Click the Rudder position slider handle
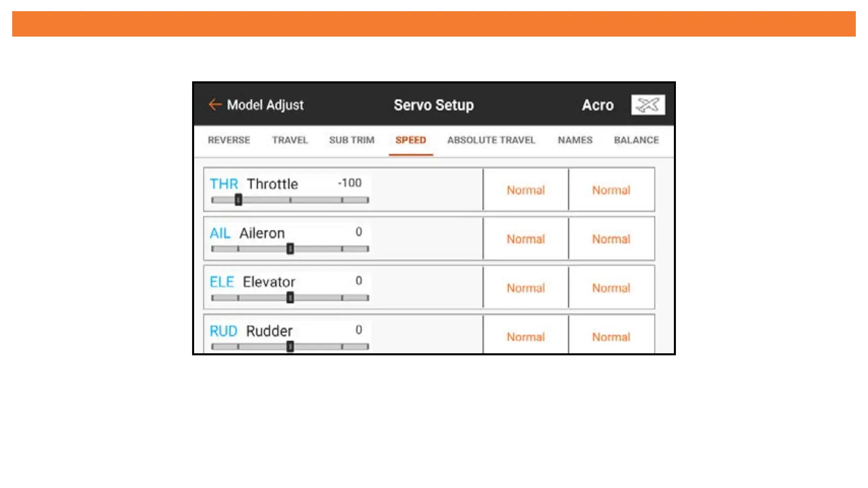 (x=290, y=347)
